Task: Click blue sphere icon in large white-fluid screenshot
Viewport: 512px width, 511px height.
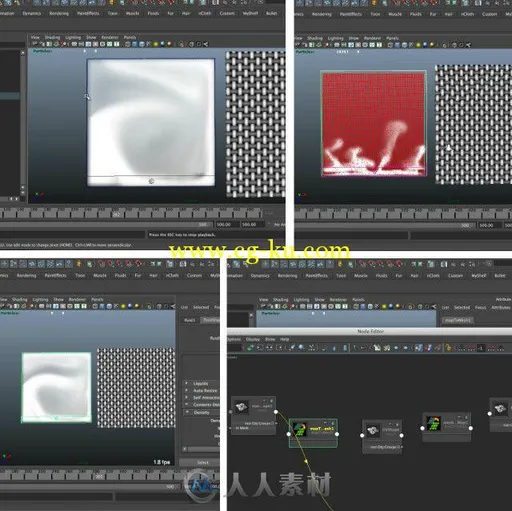Action: (x=163, y=44)
